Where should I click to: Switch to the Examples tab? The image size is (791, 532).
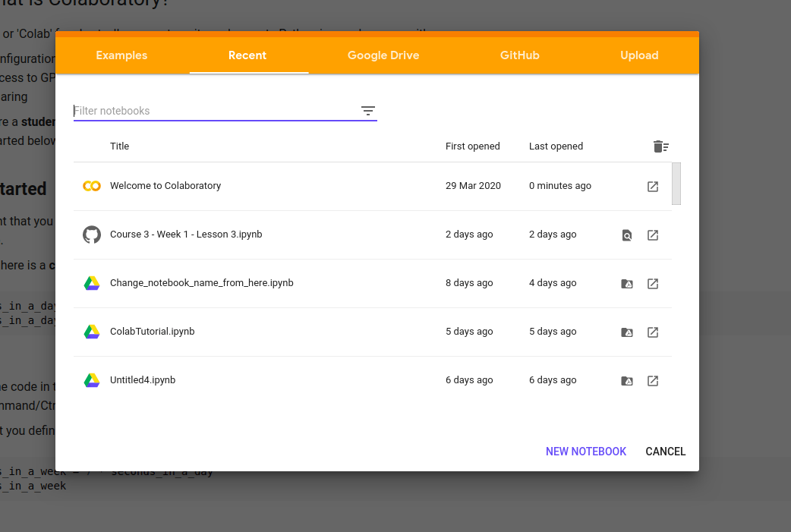point(121,55)
